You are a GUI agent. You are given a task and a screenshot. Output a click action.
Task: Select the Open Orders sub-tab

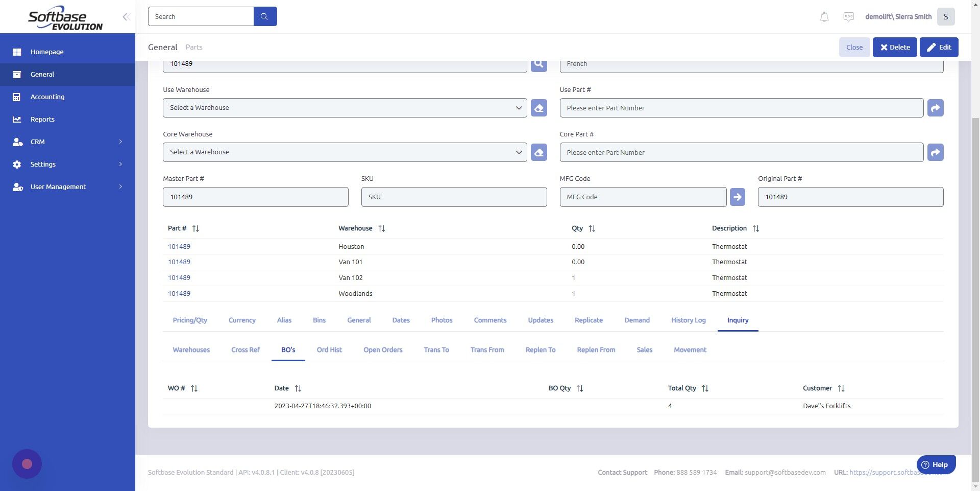[x=383, y=350]
